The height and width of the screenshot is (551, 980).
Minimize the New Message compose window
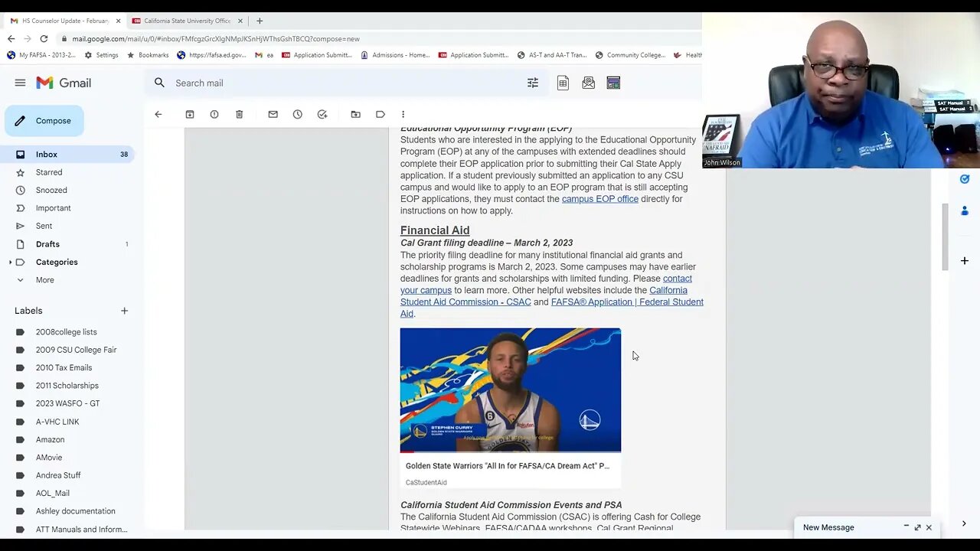906,527
